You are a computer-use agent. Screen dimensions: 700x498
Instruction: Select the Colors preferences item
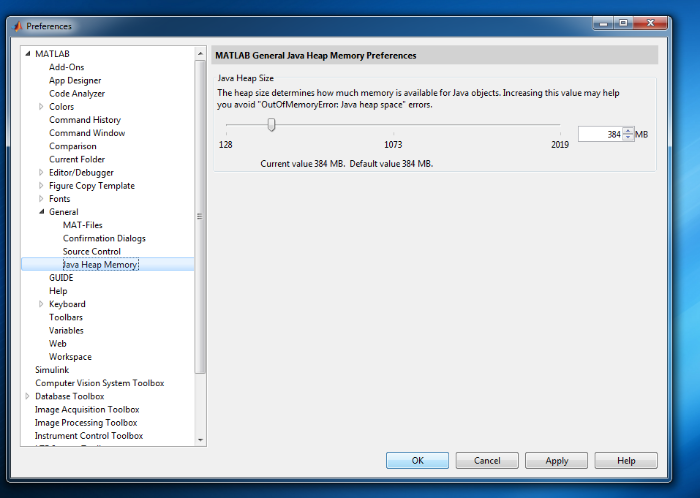click(x=61, y=107)
